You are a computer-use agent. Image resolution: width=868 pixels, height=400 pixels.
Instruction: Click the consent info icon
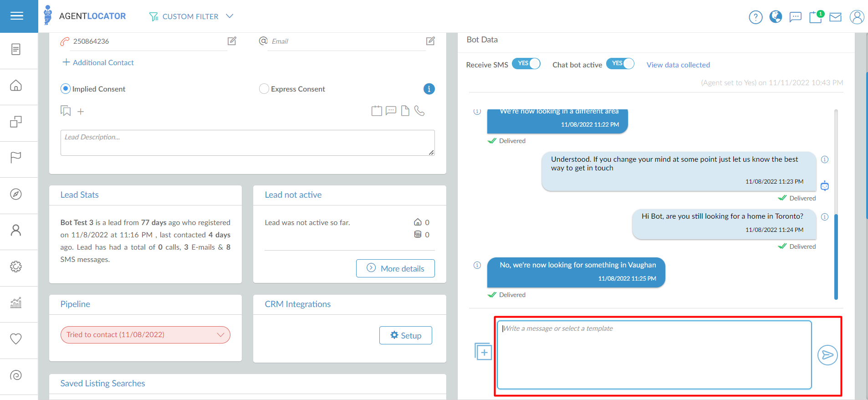[429, 89]
